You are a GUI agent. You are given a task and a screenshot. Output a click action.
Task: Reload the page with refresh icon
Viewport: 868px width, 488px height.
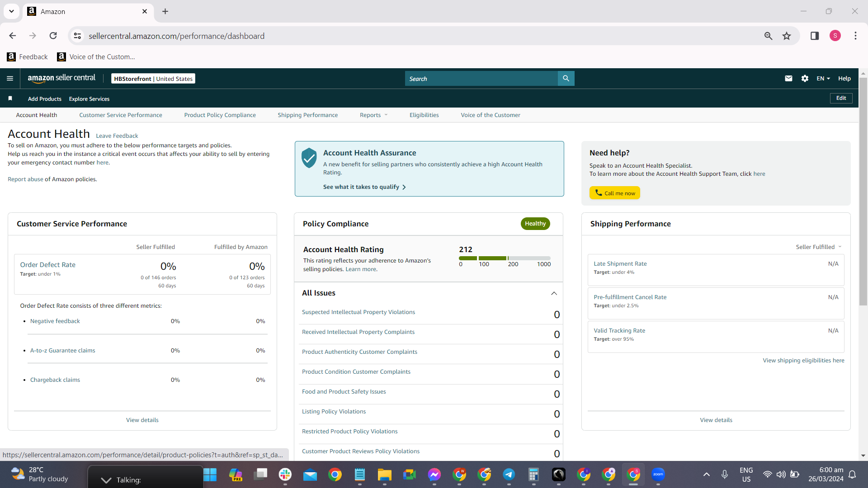coord(53,36)
